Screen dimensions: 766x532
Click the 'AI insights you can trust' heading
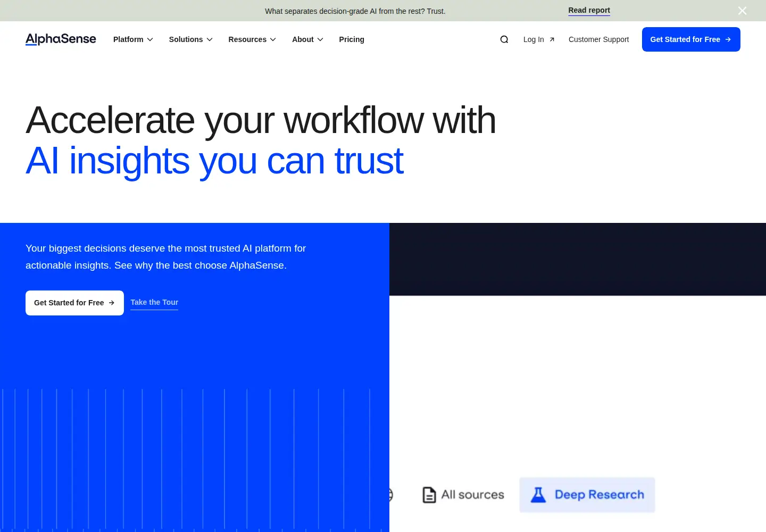214,161
